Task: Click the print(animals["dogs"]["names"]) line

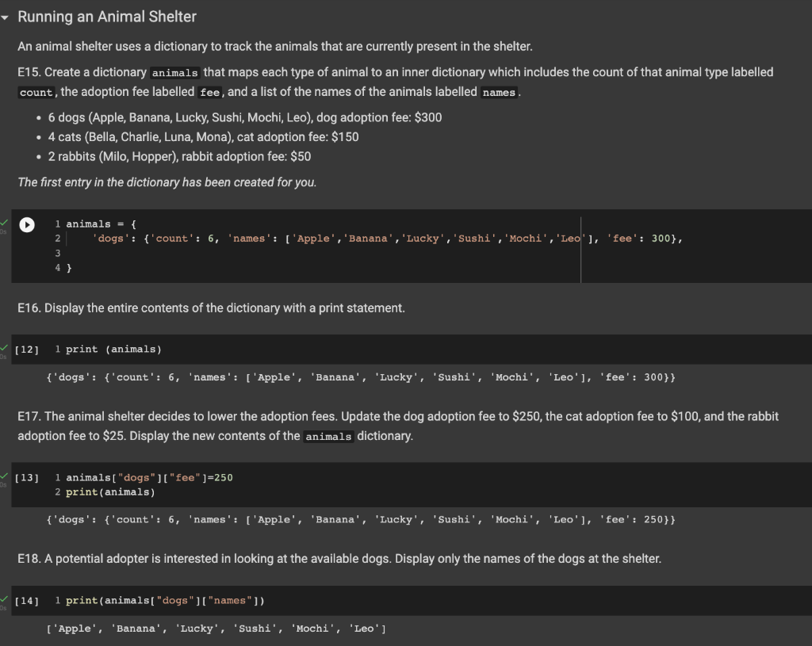Action: coord(165,601)
